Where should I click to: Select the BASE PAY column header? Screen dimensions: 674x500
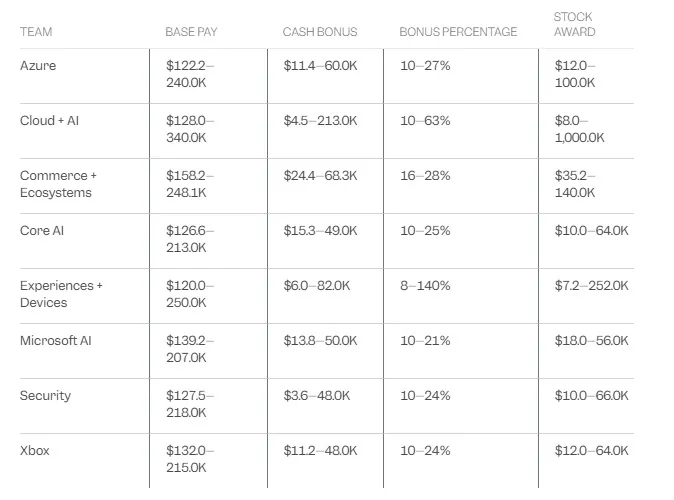(x=191, y=32)
